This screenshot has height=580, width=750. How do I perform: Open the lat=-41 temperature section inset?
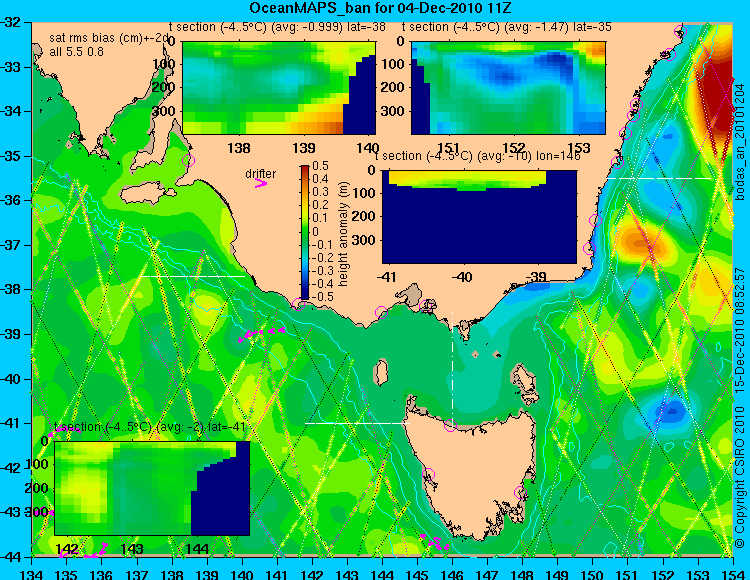pos(152,488)
